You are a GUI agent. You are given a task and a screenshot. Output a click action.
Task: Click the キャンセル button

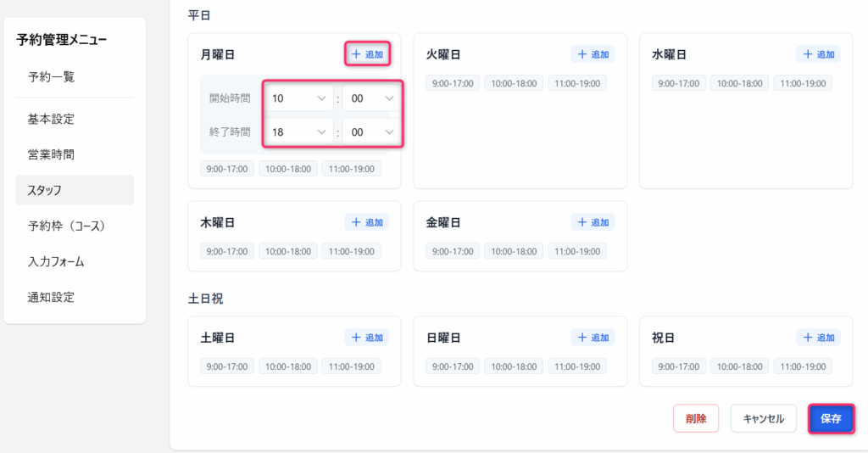coord(763,418)
